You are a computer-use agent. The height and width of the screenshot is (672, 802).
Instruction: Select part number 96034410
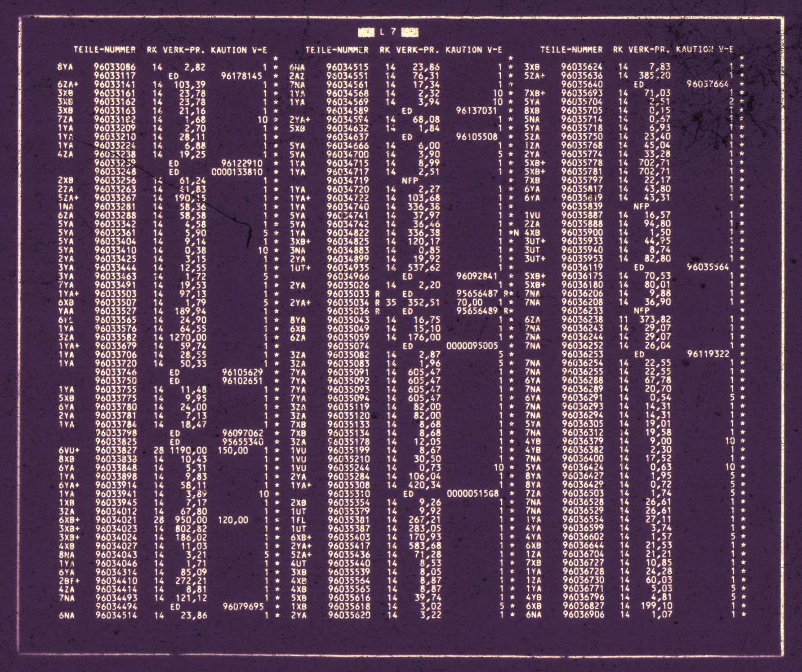tap(116, 581)
